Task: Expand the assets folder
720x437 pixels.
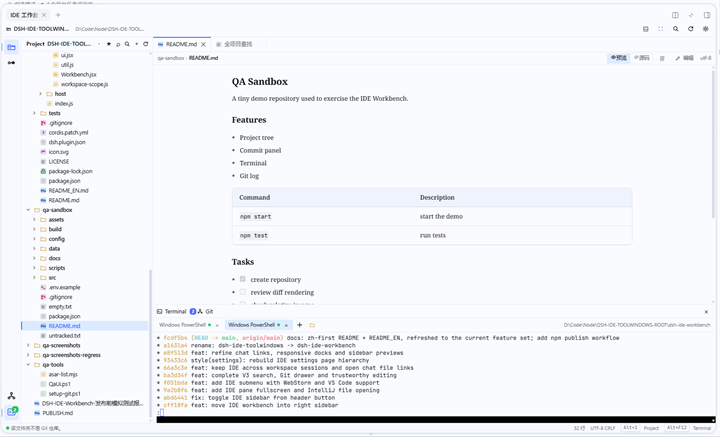Action: pyautogui.click(x=34, y=219)
